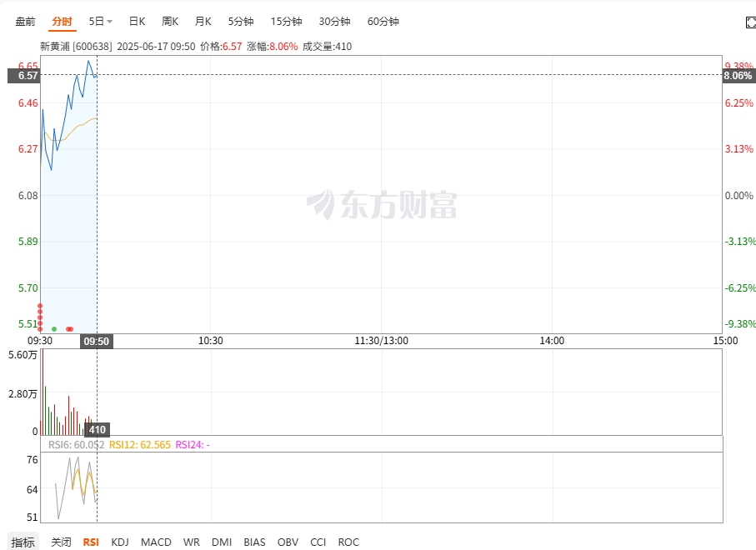Click the 指标 label button
Viewport: 756px width, 550px height.
[23, 542]
